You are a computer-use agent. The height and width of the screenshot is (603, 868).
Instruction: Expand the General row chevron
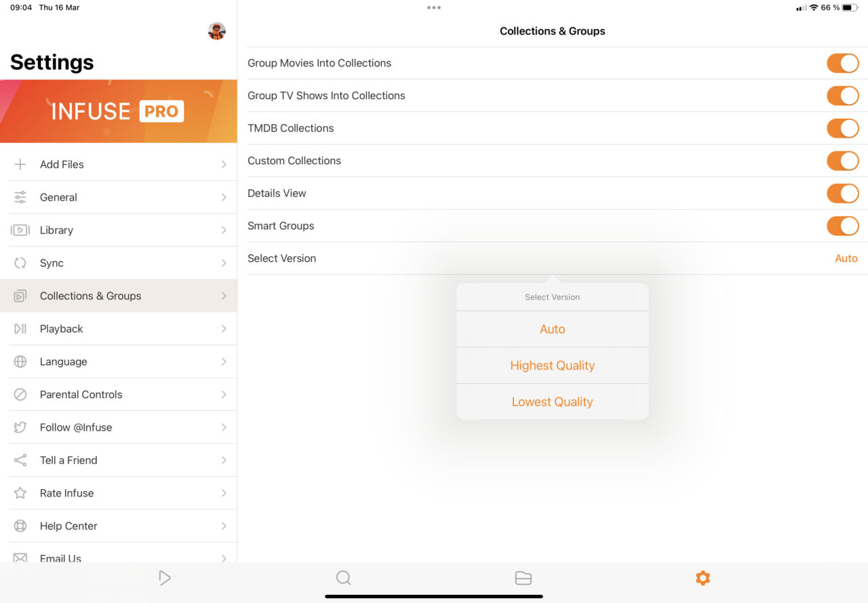click(x=224, y=197)
